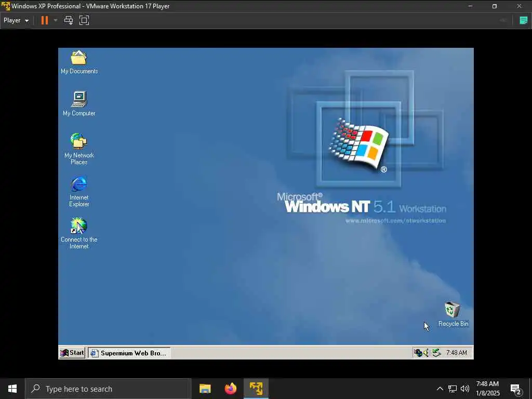532x399 pixels.
Task: Launch Firefox from host taskbar
Action: coord(231,389)
